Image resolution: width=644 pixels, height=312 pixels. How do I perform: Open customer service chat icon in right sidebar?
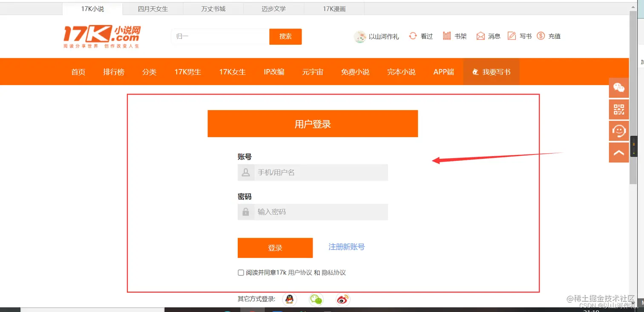618,131
